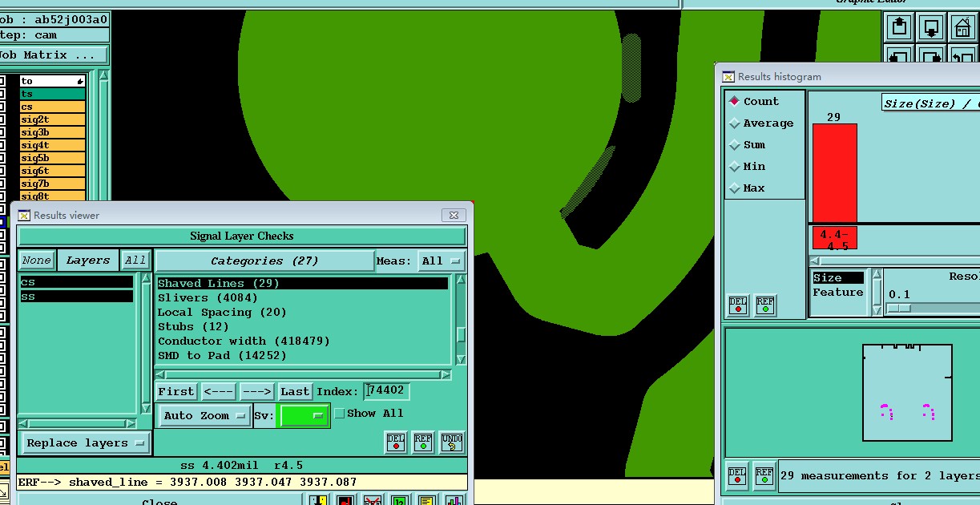
Task: Go to next result with ---> button
Action: [x=256, y=391]
